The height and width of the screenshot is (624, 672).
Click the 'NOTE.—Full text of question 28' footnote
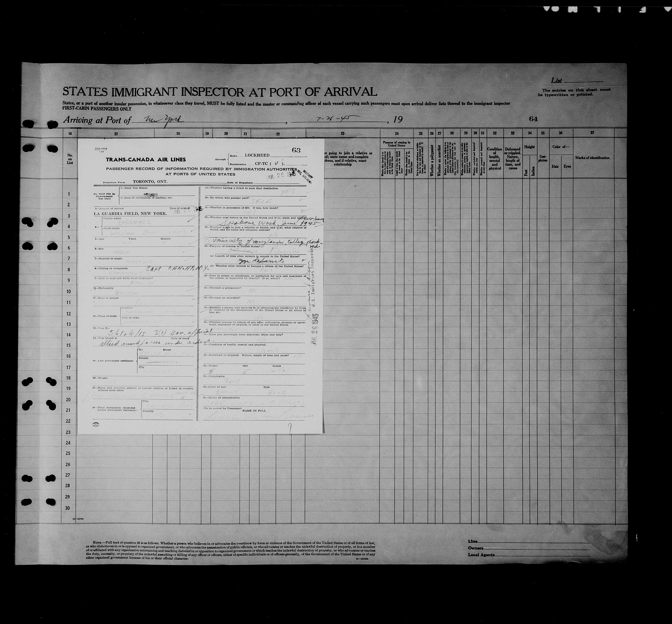[230, 550]
